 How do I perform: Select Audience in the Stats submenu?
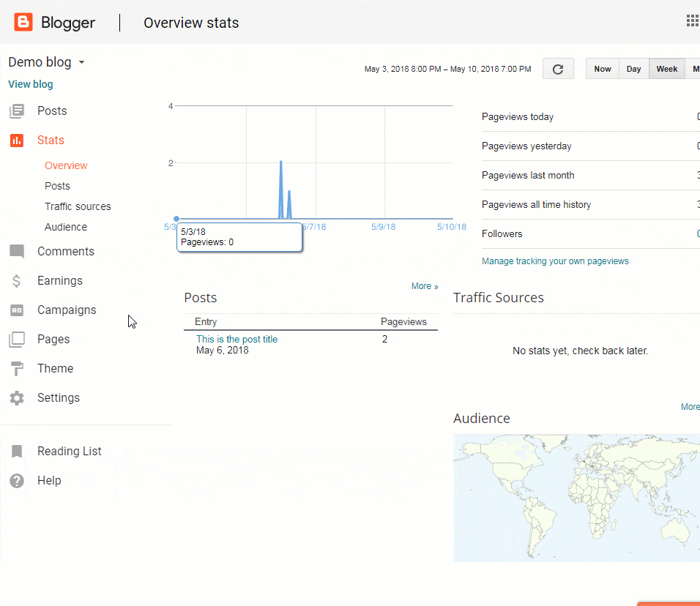66,227
